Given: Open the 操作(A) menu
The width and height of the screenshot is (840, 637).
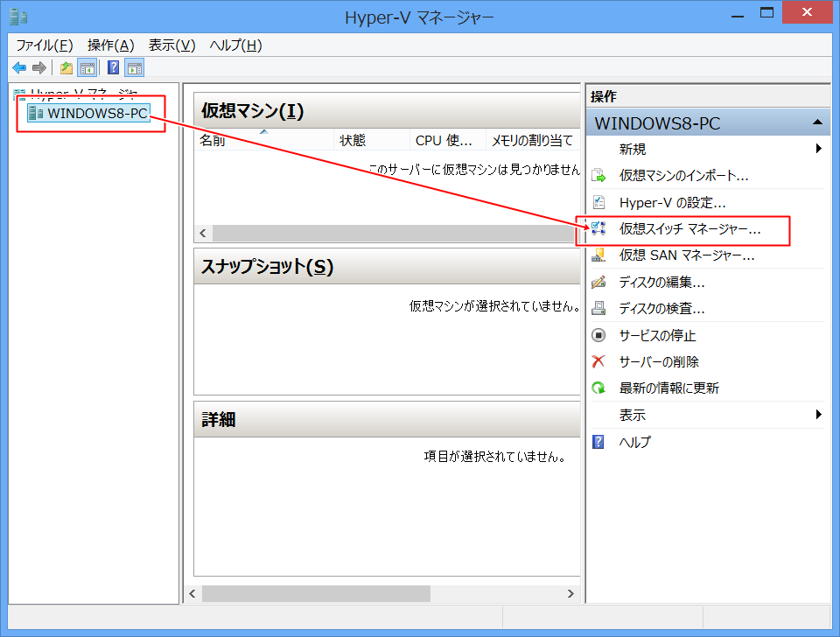Looking at the screenshot, I should pyautogui.click(x=110, y=45).
